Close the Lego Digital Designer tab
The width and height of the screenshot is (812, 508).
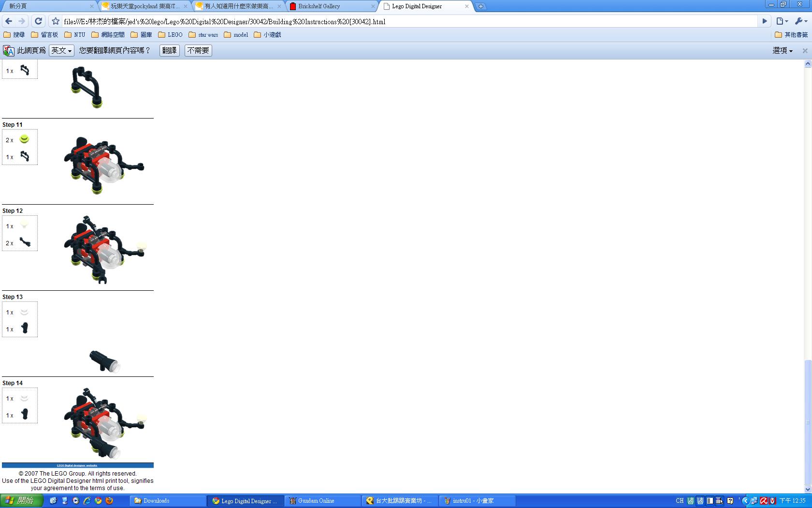tap(466, 6)
